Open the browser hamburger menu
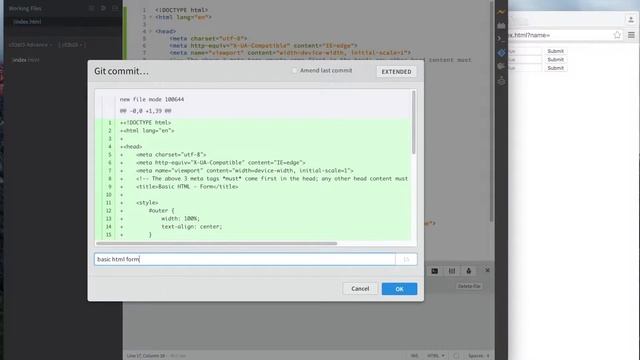Image resolution: width=640 pixels, height=360 pixels. point(631,35)
